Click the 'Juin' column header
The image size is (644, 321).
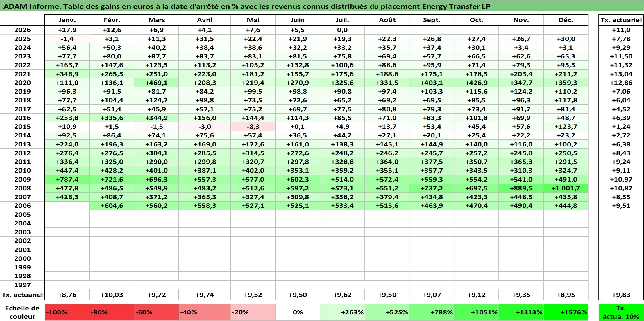pos(298,20)
